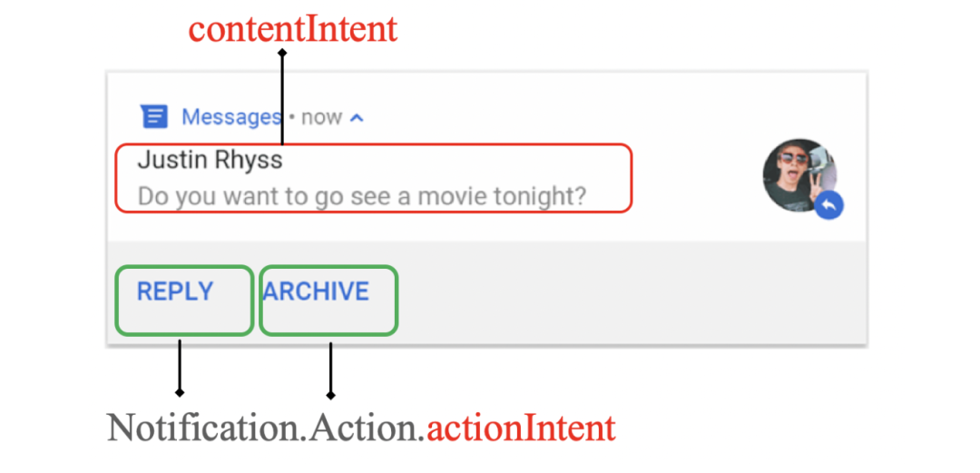This screenshot has height=473, width=980.
Task: Click white gap between red box and avatar
Action: 695,178
